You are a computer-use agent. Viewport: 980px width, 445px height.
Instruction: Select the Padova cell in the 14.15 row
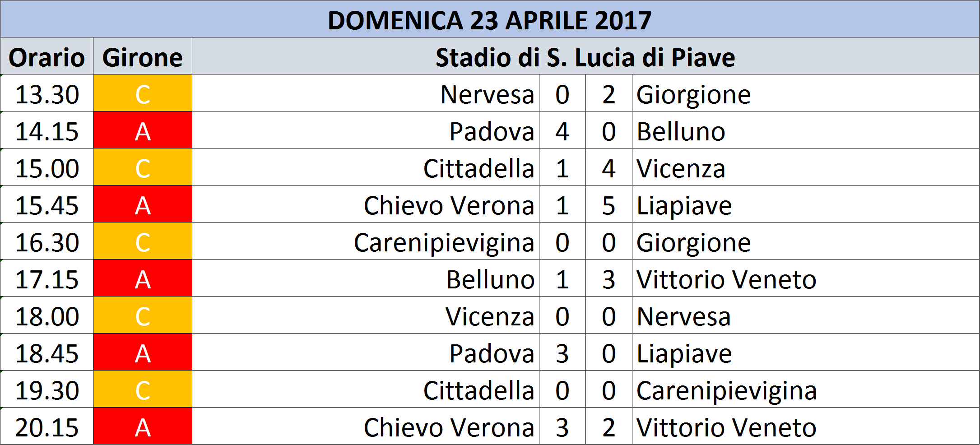point(366,130)
